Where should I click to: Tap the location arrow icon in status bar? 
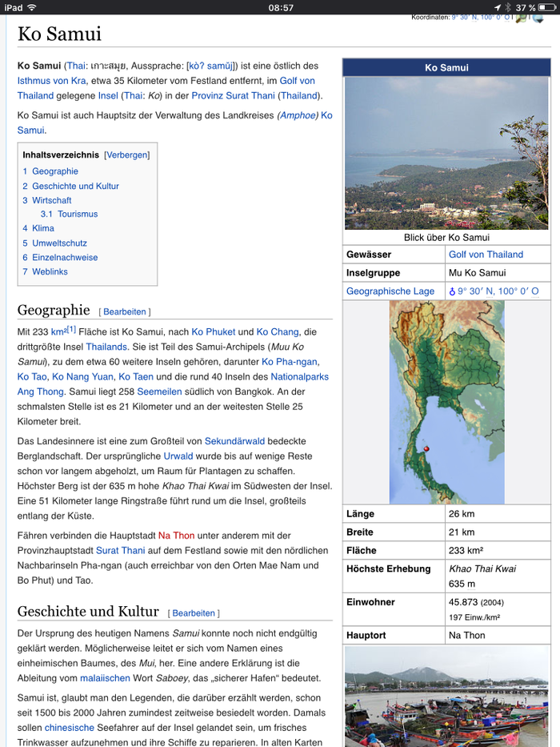pos(498,8)
